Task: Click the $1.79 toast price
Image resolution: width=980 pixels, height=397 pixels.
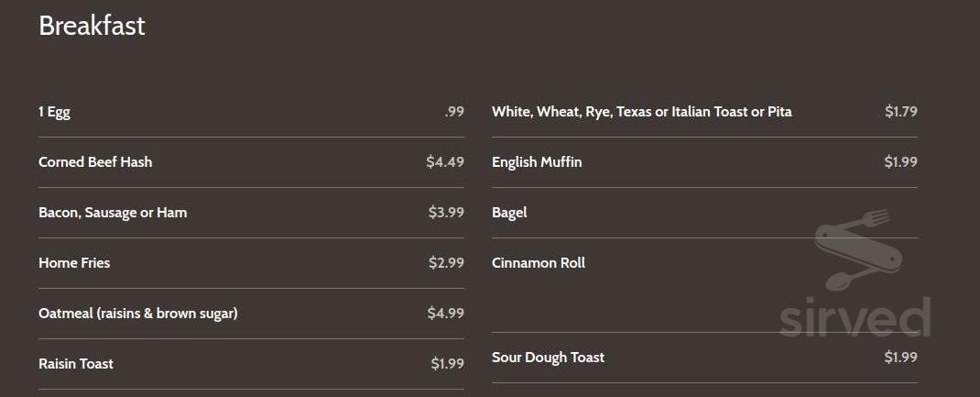Action: [x=900, y=112]
